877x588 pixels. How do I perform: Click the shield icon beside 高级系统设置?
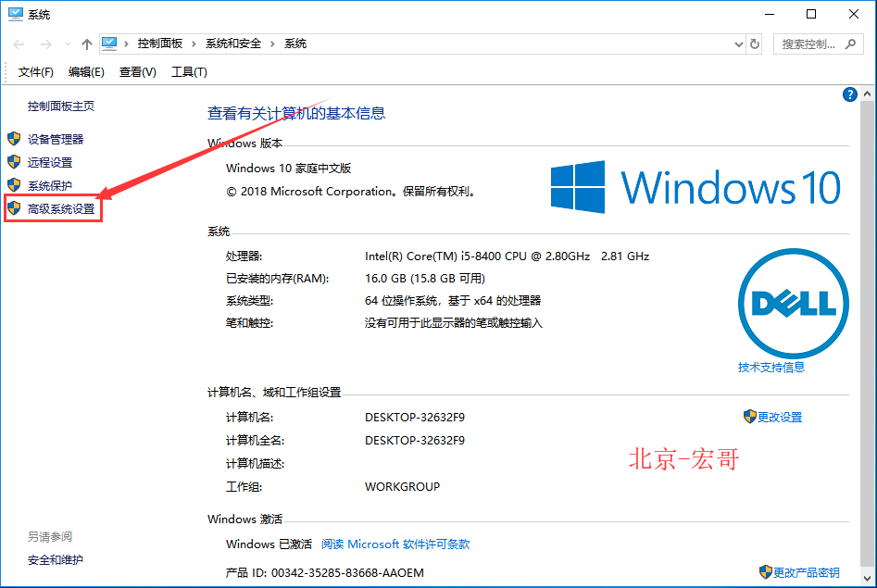pyautogui.click(x=14, y=208)
